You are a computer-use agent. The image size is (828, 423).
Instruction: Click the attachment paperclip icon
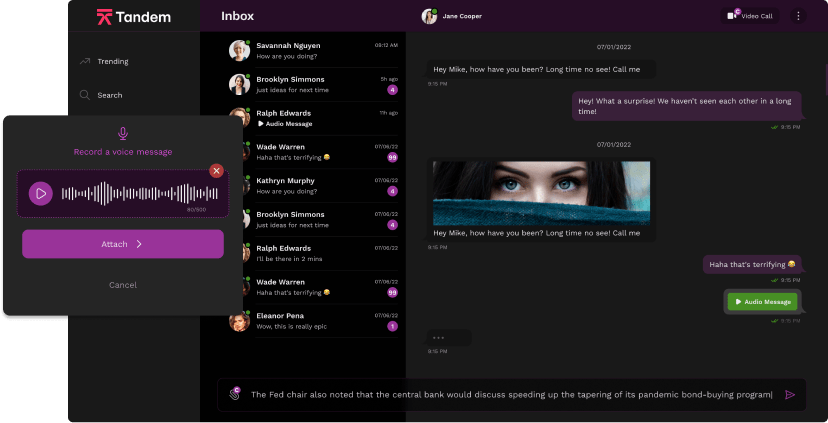pyautogui.click(x=234, y=394)
